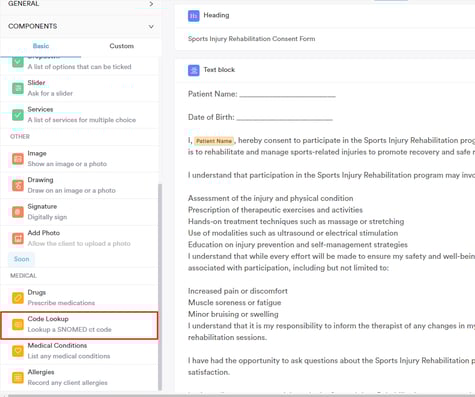
Task: Click the MEDICAL category heading
Action: tap(23, 276)
